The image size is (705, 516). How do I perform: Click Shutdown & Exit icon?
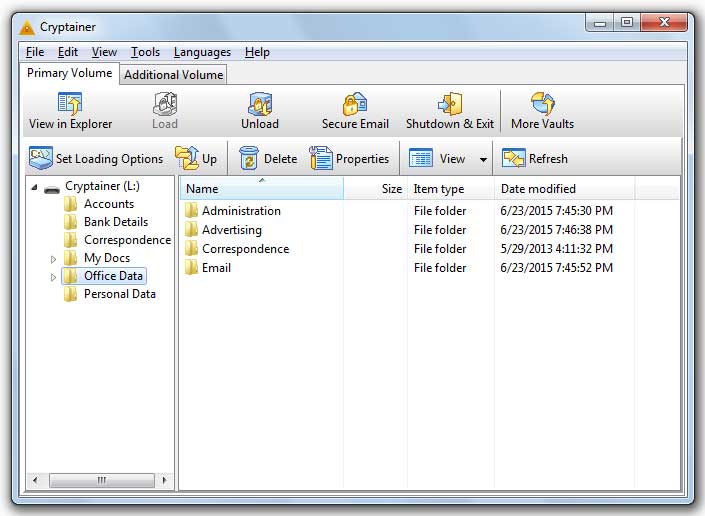450,103
